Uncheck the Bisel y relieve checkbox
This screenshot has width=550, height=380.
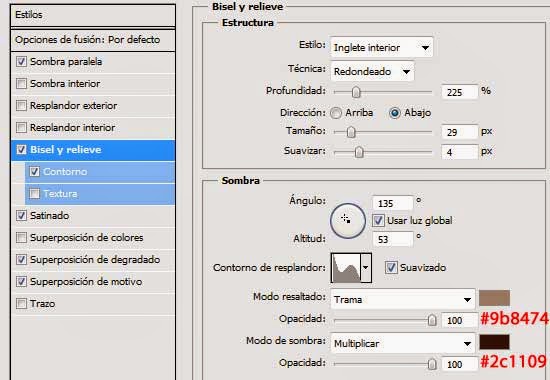pyautogui.click(x=21, y=150)
